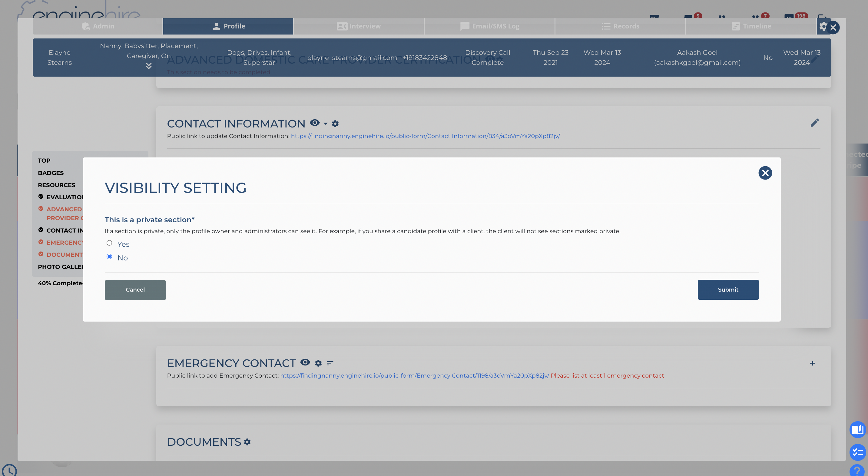Close the Visibility Setting dialog
Viewport: 868px width, 476px height.
coord(765,173)
